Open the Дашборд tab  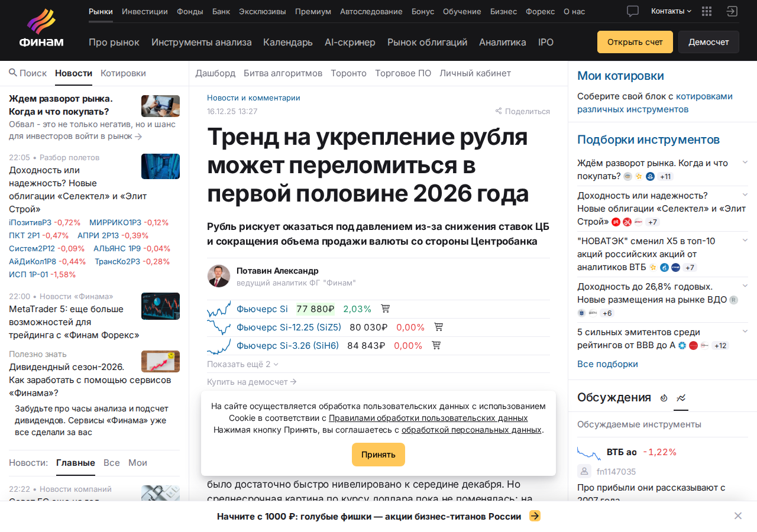coord(215,73)
